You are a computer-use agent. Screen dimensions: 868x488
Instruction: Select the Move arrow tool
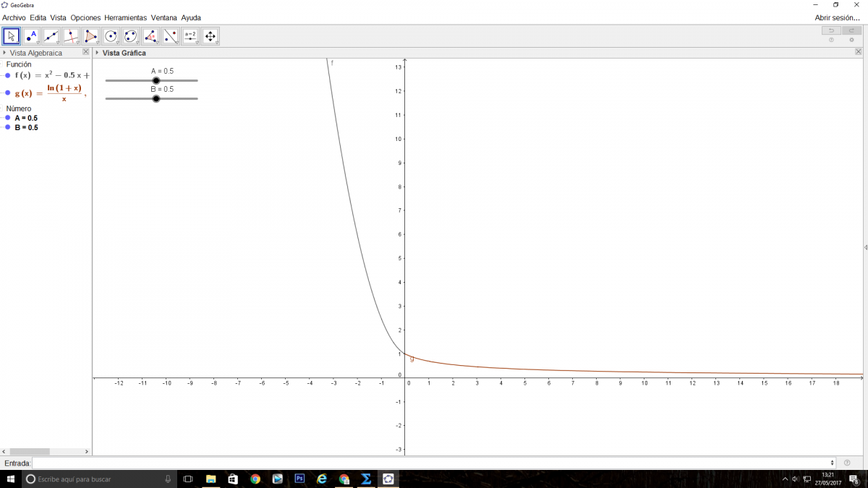[12, 36]
